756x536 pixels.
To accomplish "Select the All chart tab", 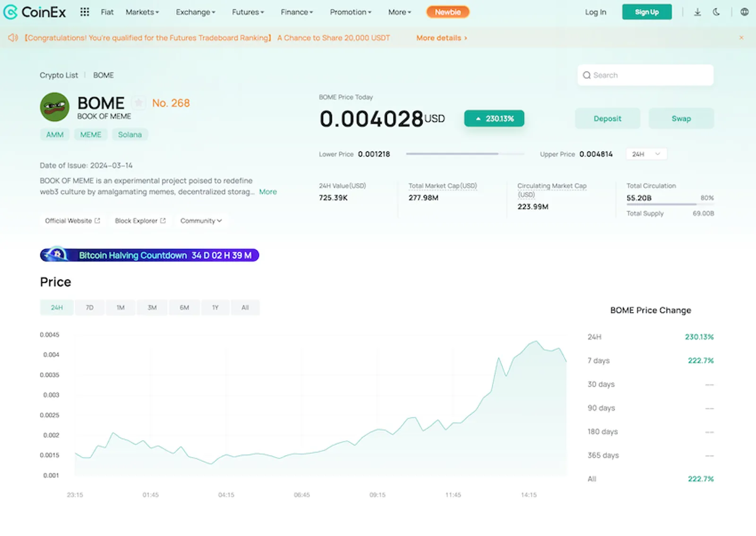I will [245, 307].
